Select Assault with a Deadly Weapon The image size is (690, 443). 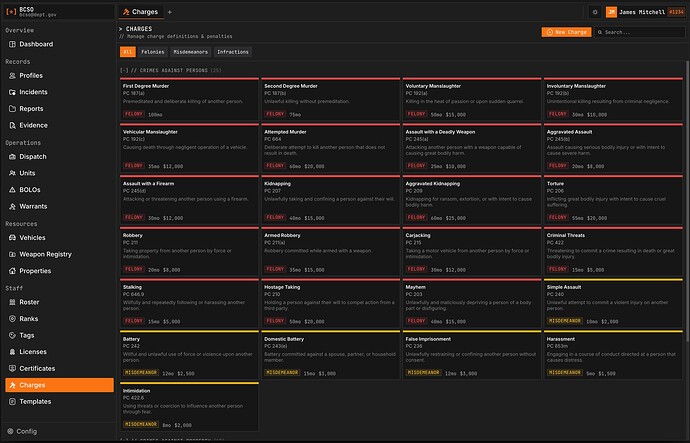(x=472, y=148)
